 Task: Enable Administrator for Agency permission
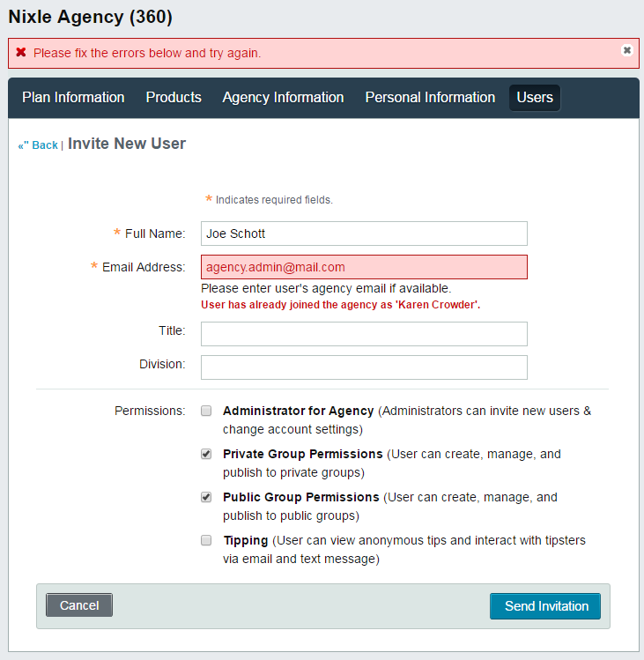(206, 411)
